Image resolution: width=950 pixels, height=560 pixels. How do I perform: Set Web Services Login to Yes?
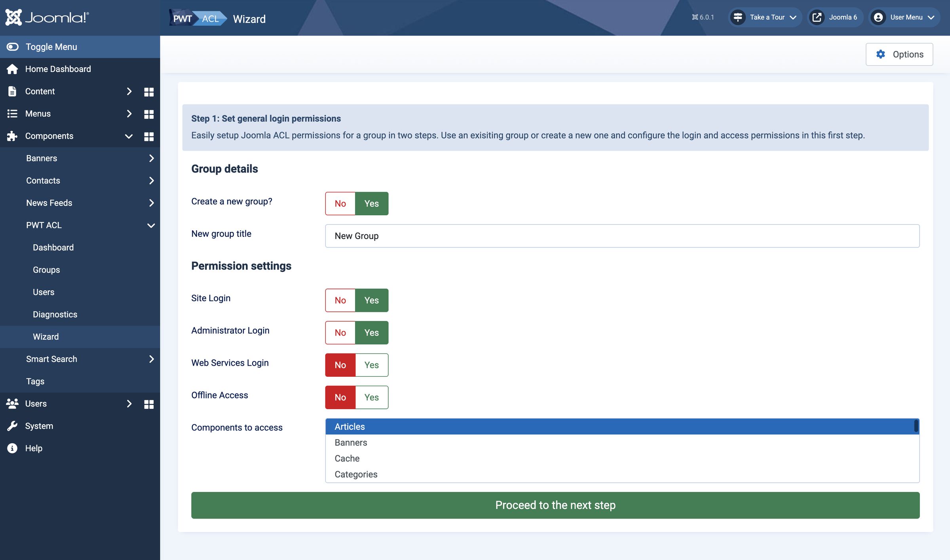[x=372, y=365]
